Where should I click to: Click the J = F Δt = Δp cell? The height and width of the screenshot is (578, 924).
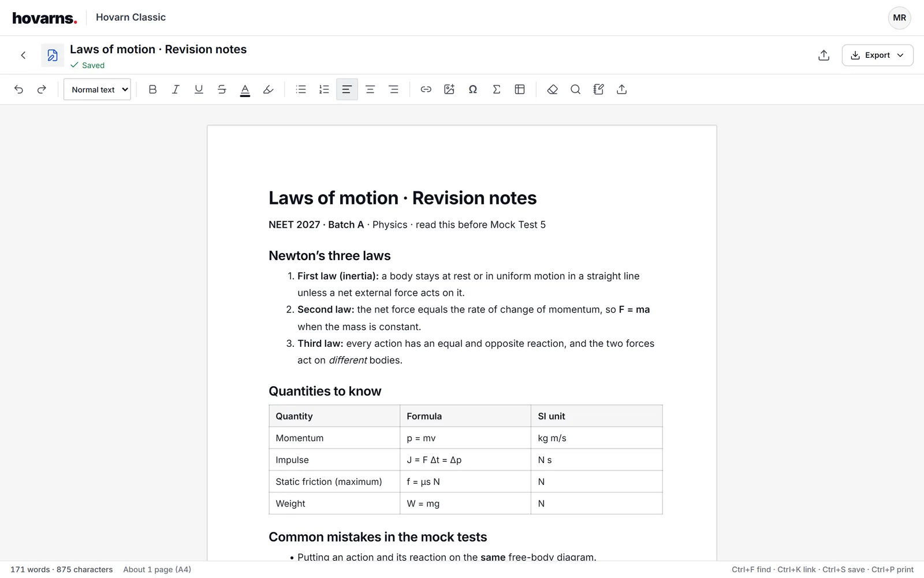point(465,460)
